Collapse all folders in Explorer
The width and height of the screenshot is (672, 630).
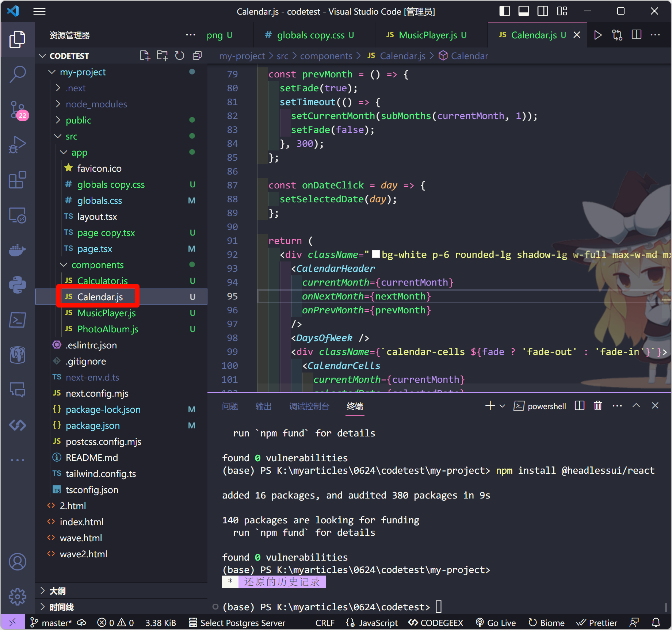pyautogui.click(x=197, y=56)
